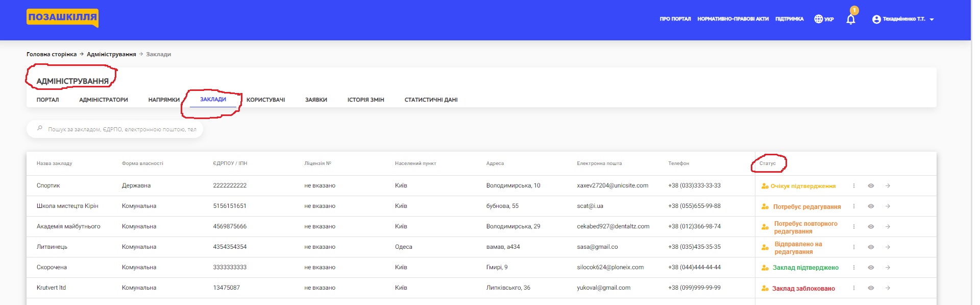The height and width of the screenshot is (305, 980).
Task: Click status Потребує повторного редагування
Action: pos(806,227)
